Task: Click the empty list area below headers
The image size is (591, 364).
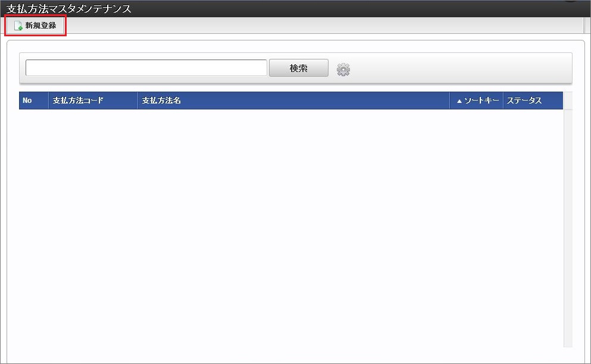Action: pos(291,228)
